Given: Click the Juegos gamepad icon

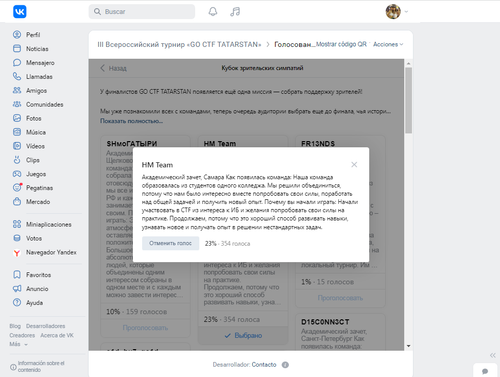Looking at the screenshot, I should point(17,174).
